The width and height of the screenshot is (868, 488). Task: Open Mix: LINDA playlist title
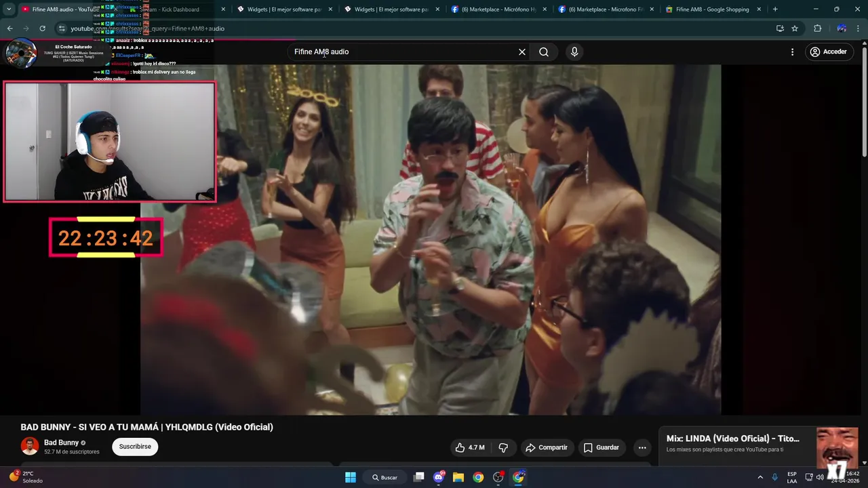pos(733,439)
